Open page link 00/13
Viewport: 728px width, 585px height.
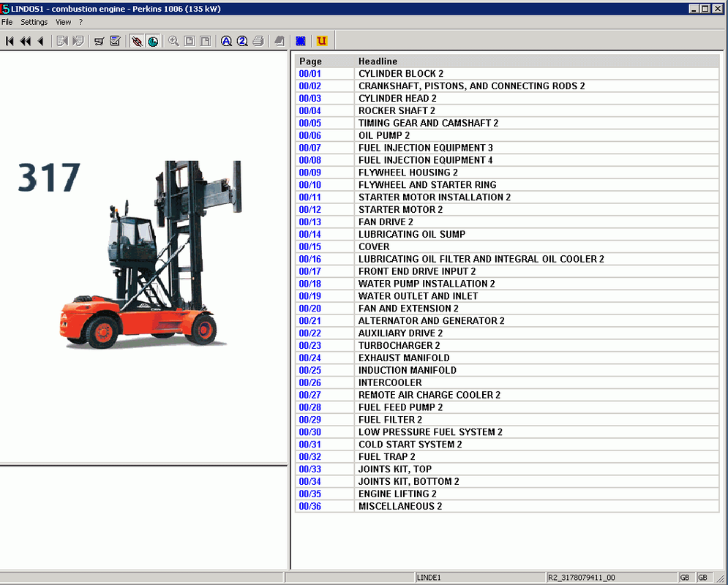(x=309, y=222)
